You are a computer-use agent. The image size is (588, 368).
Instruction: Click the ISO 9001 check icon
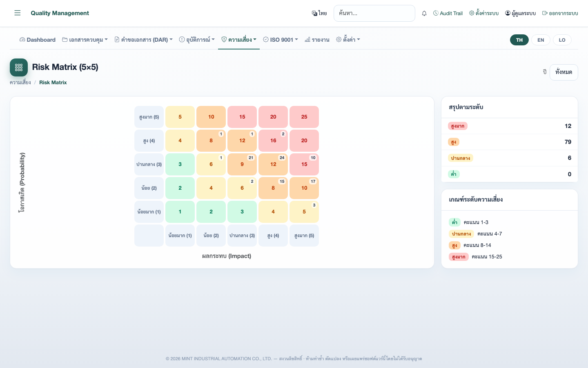pyautogui.click(x=266, y=40)
